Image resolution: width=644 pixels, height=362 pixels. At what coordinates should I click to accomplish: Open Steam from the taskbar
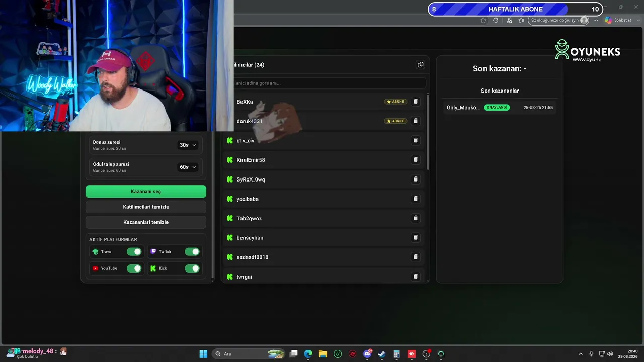tap(382, 354)
